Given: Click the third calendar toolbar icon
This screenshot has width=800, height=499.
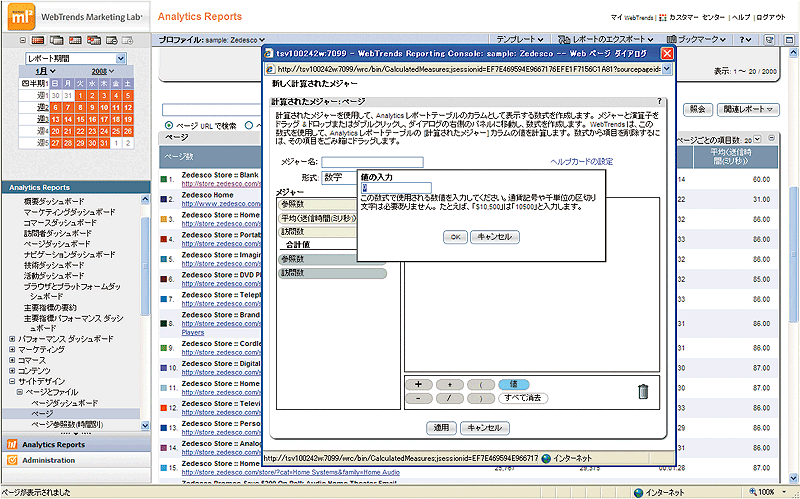Looking at the screenshot, I should click(x=75, y=40).
